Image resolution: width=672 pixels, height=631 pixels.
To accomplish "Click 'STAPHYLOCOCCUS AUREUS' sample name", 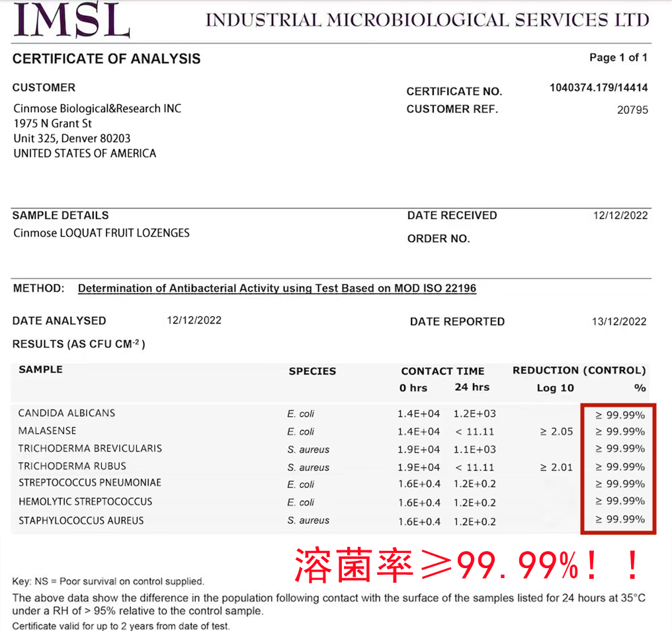I will click(81, 521).
